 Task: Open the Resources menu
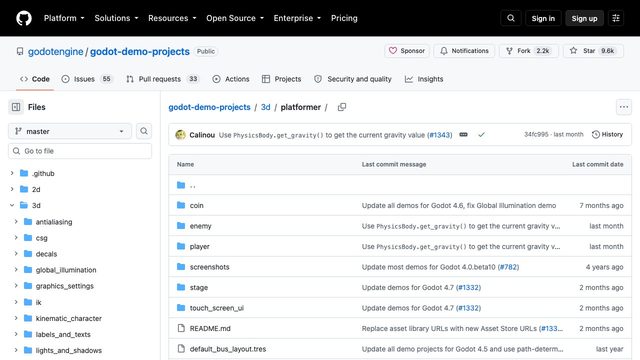172,18
